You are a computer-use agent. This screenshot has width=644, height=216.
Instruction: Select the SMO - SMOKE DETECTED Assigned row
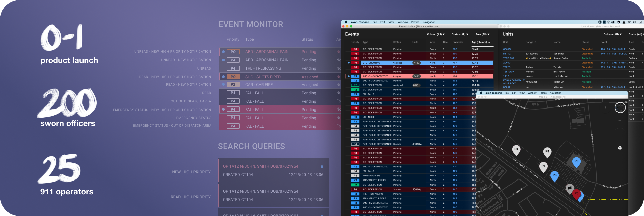[x=419, y=76]
